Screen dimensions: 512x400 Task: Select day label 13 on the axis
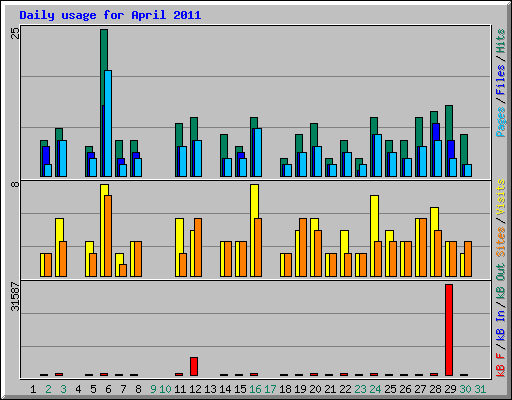click(x=210, y=389)
